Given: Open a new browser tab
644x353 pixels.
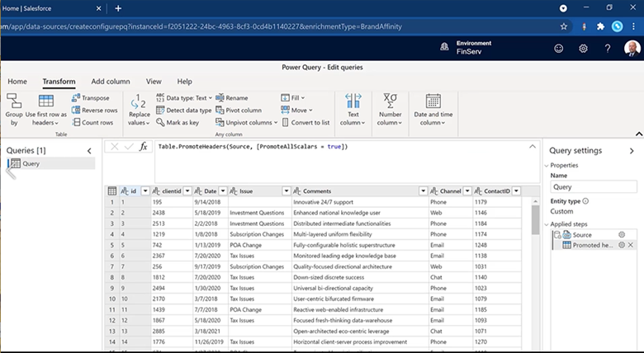Looking at the screenshot, I should click(x=118, y=8).
